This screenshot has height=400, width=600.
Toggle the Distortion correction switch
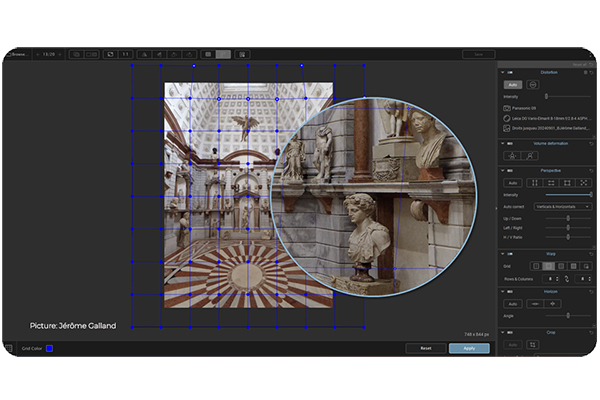pyautogui.click(x=510, y=72)
